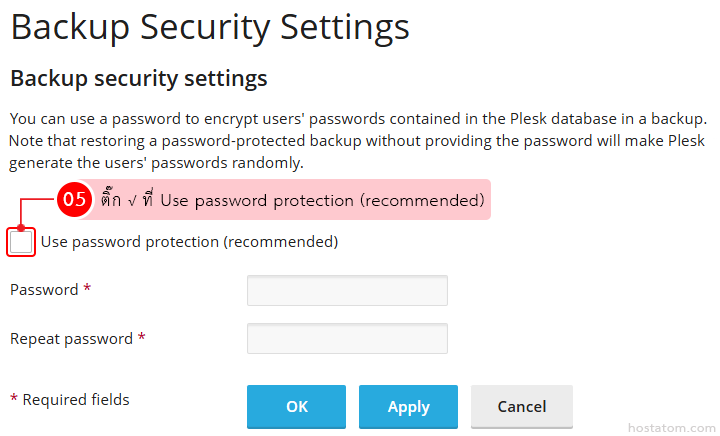Click the red asterisk beside Repeat password
The height and width of the screenshot is (436, 720).
142,339
